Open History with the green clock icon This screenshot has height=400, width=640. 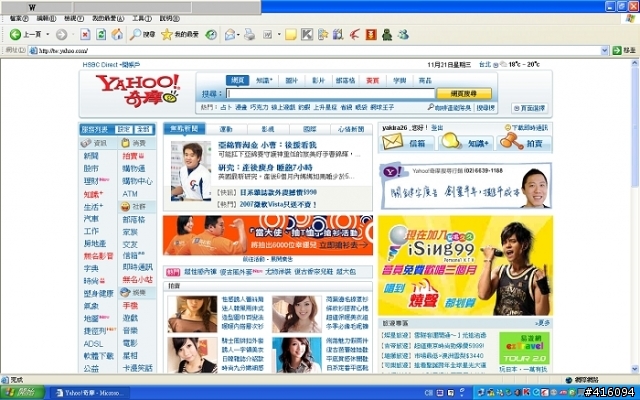click(x=211, y=35)
